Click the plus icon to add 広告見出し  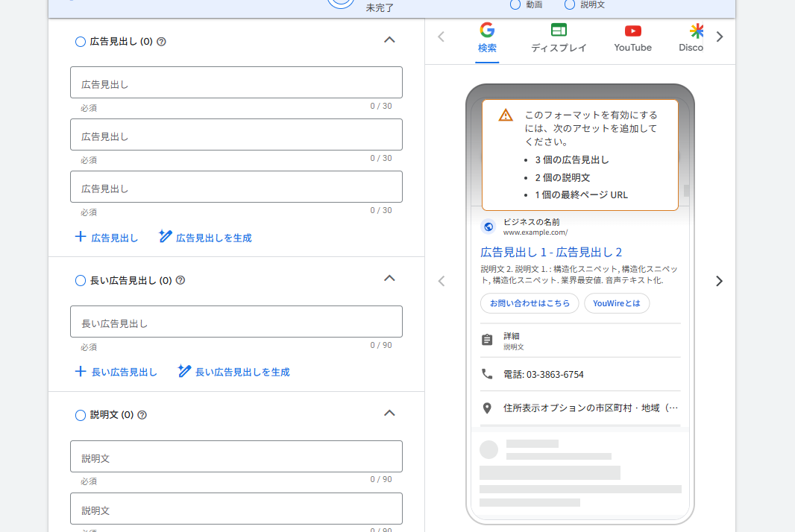[80, 237]
